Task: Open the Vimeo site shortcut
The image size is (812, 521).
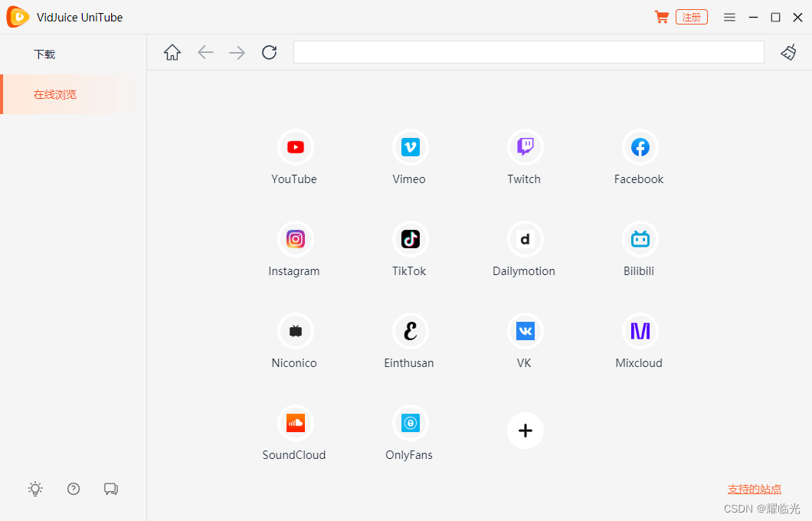Action: [x=410, y=147]
